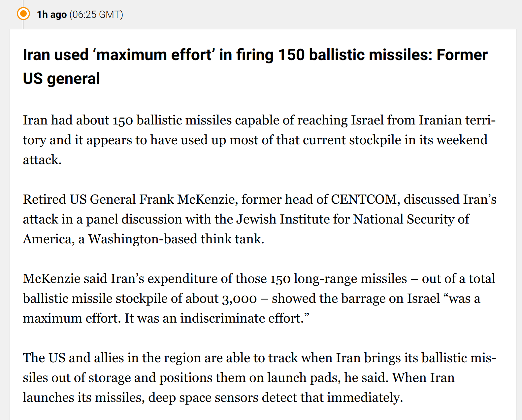Image resolution: width=522 pixels, height=420 pixels.
Task: Click 'weekend' in the first paragraph
Action: click(462, 140)
